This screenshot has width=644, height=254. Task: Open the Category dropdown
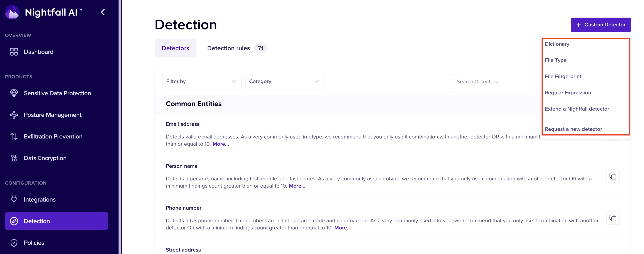tap(284, 81)
